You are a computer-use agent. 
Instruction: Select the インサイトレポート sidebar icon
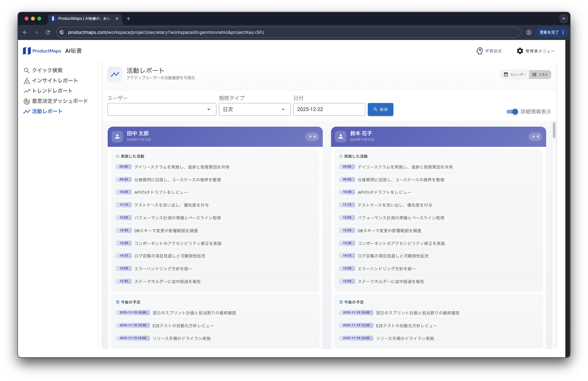pyautogui.click(x=27, y=81)
